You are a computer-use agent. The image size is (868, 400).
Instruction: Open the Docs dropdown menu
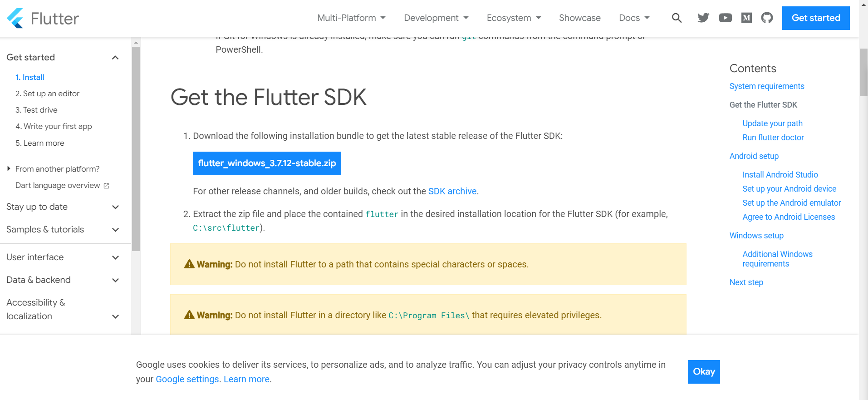coord(634,18)
